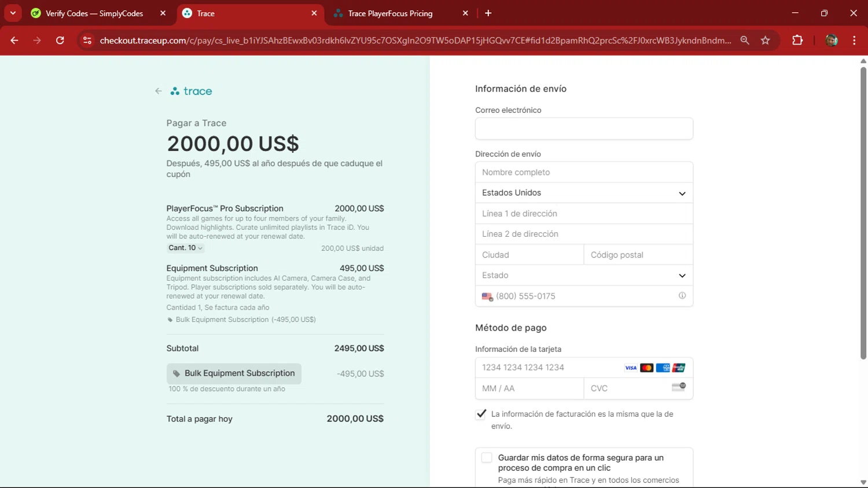This screenshot has width=868, height=488.
Task: Open the Chrome profile avatar
Action: pos(832,41)
